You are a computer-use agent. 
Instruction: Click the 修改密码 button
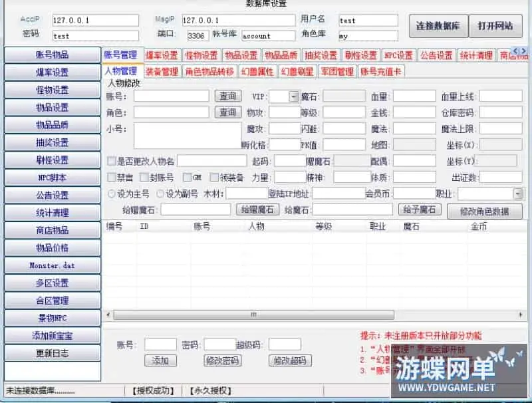click(223, 360)
